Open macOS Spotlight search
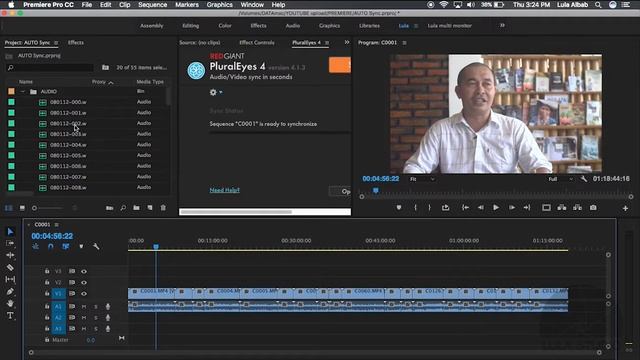Image resolution: width=640 pixels, height=360 pixels. point(598,5)
